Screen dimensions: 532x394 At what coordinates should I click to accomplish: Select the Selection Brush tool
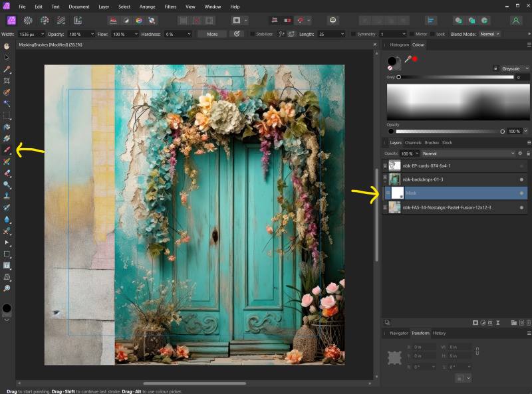(x=7, y=92)
